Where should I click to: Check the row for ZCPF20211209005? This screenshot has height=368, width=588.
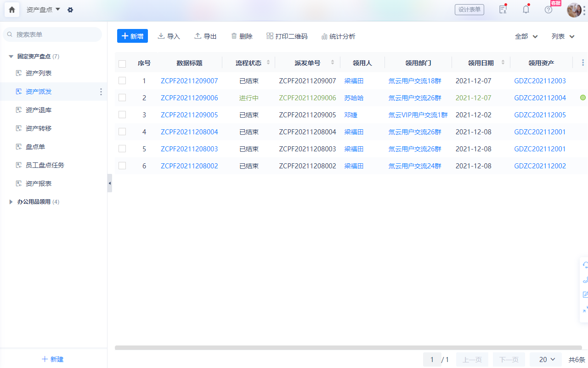coord(122,115)
